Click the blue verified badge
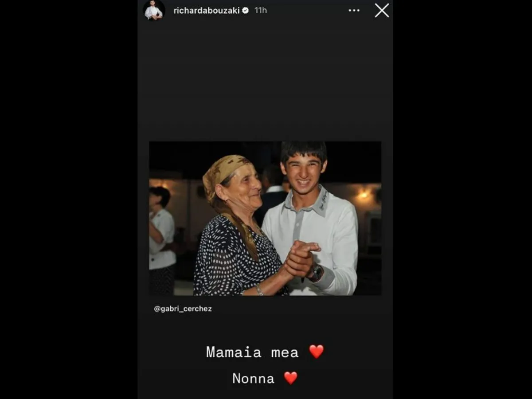 tap(246, 10)
